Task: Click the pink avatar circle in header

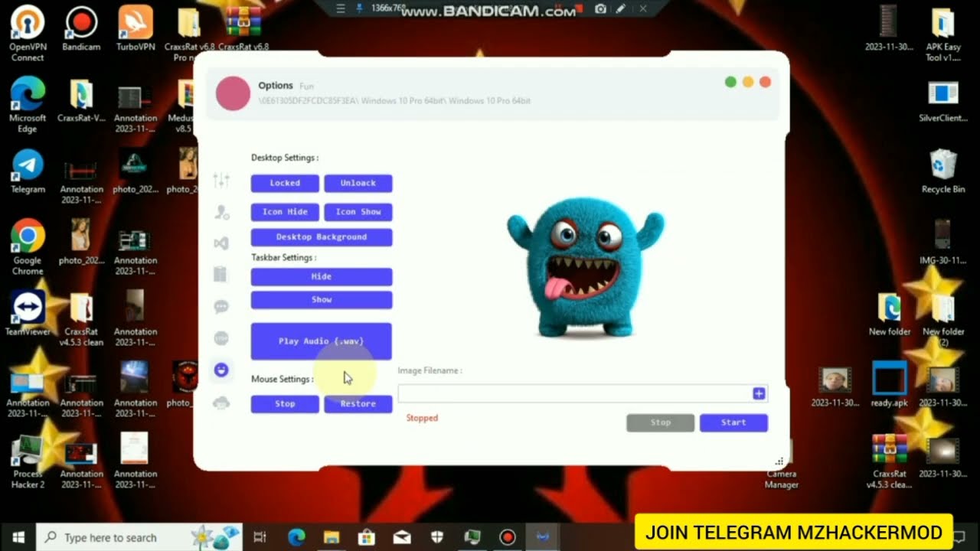Action: click(x=233, y=93)
